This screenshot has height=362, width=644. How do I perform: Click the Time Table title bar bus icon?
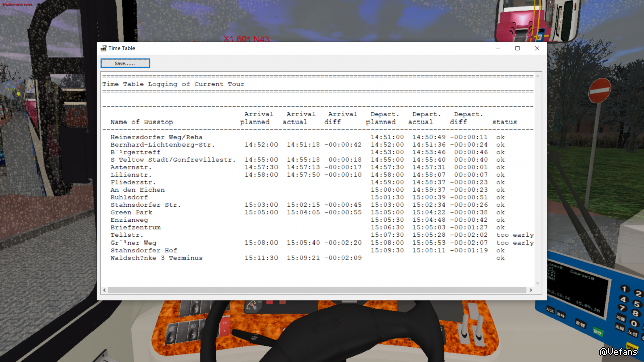(104, 48)
